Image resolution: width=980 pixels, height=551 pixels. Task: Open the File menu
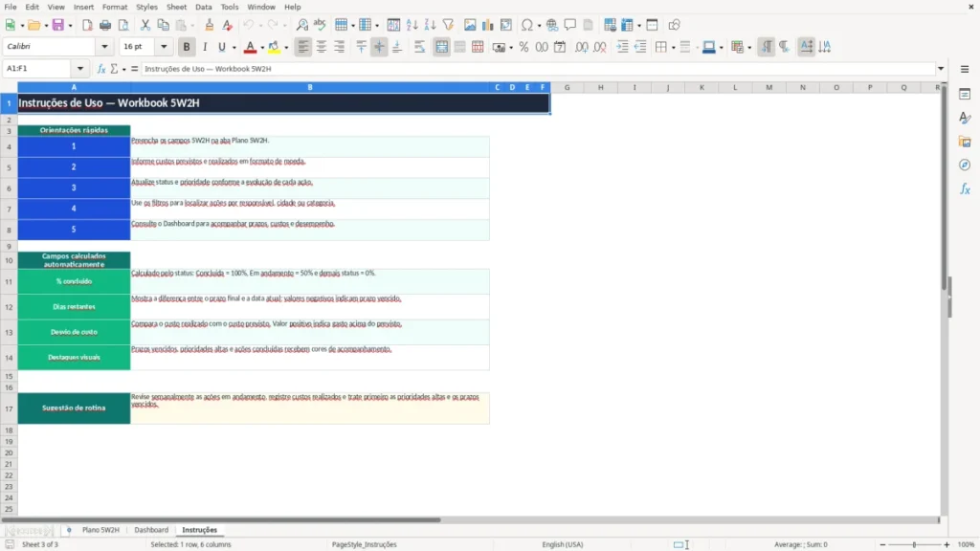tap(11, 7)
